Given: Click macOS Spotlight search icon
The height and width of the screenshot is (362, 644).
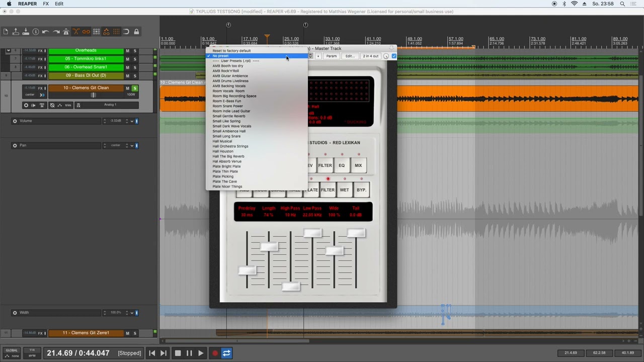Looking at the screenshot, I should pos(622,4).
